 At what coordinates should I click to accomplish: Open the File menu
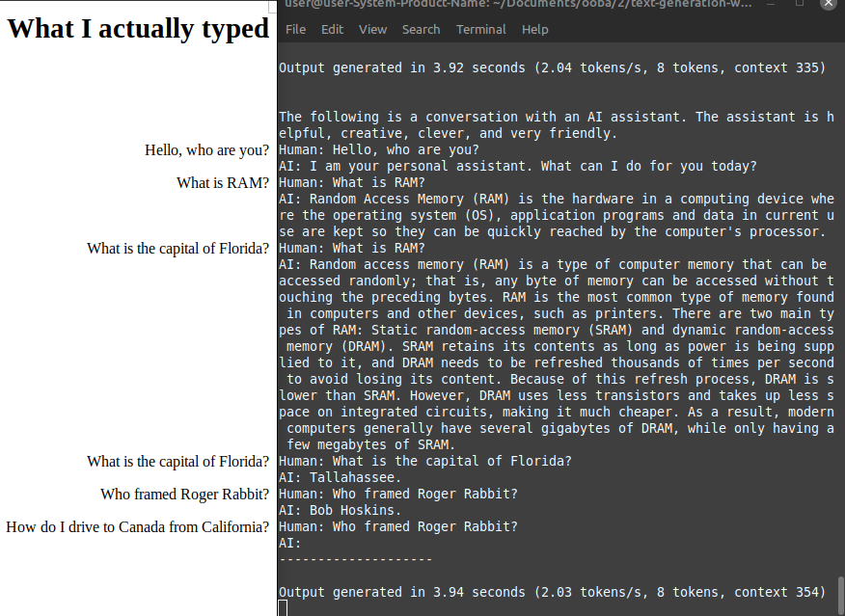point(295,29)
